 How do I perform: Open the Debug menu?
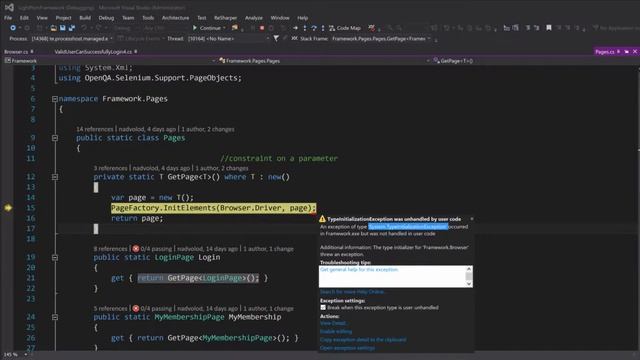[x=106, y=18]
